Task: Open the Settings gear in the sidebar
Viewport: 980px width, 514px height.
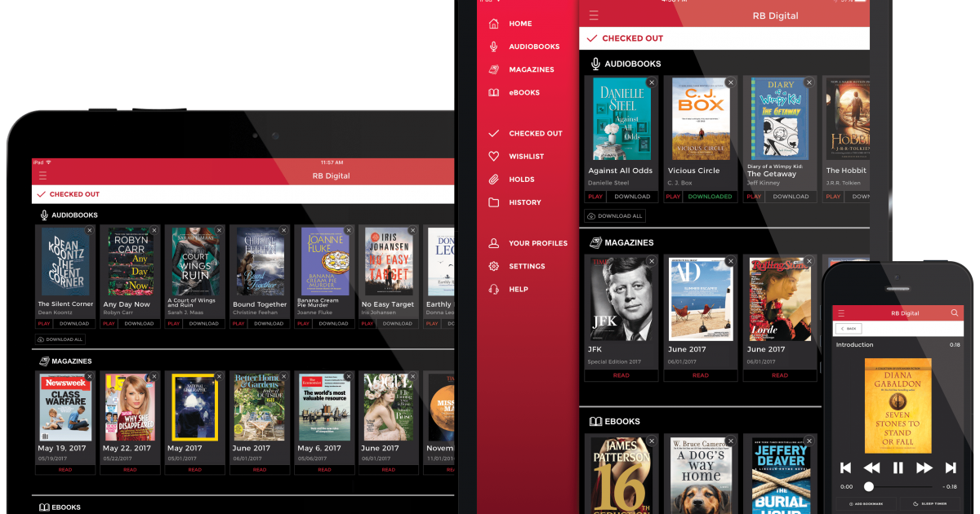Action: point(493,266)
